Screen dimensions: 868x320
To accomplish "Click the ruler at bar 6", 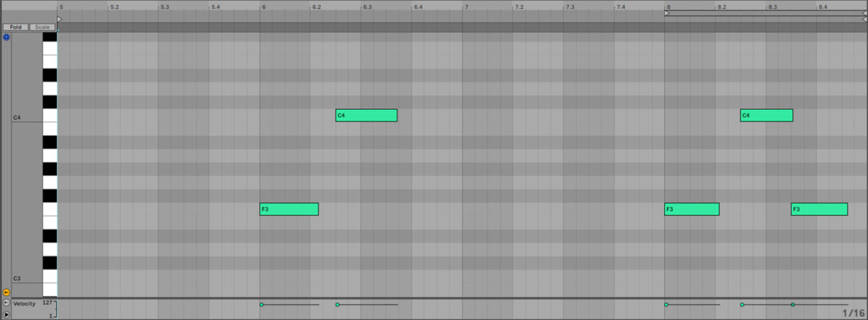I will [x=264, y=7].
